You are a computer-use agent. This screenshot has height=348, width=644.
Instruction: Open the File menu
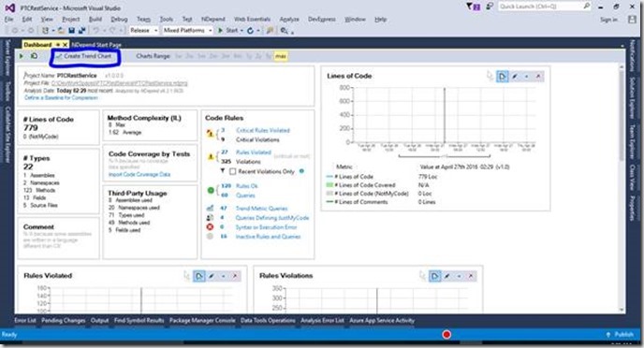click(9, 20)
